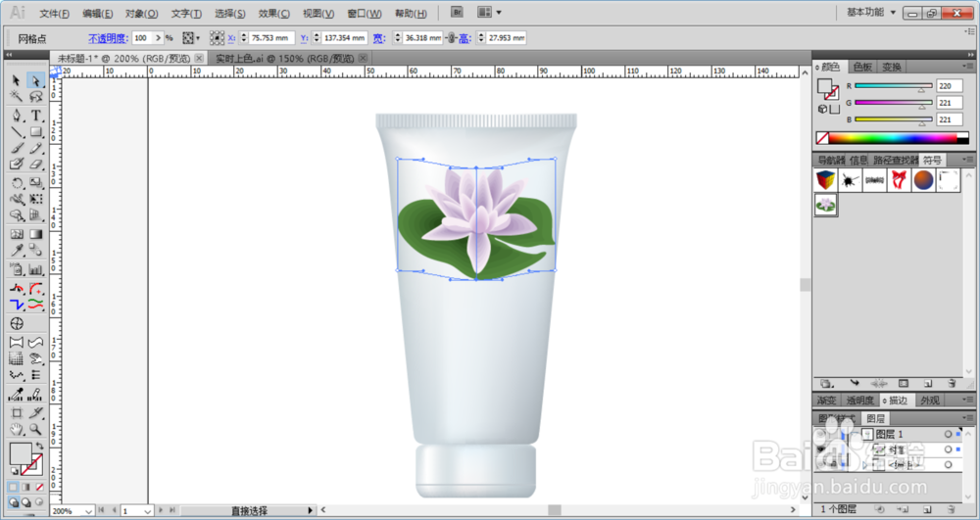Select the Type tool
This screenshot has height=520, width=980.
tap(35, 116)
